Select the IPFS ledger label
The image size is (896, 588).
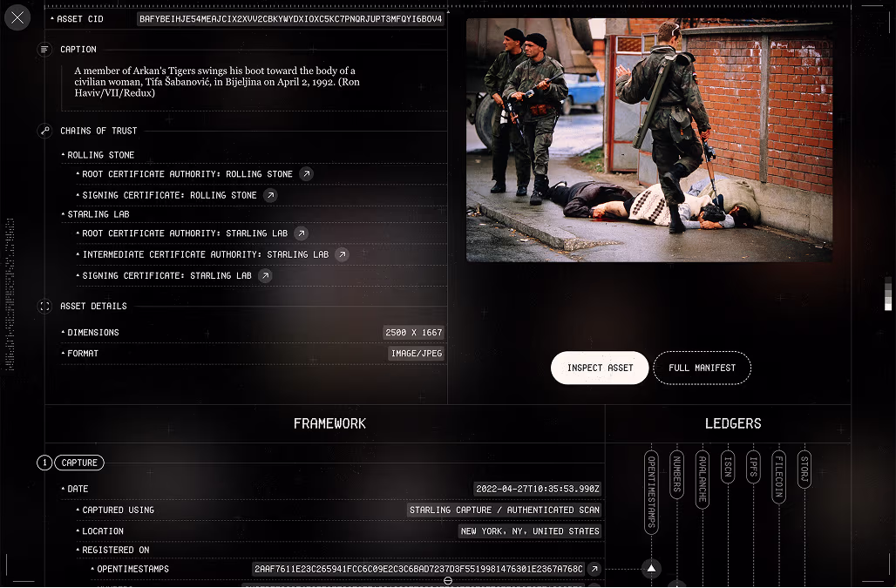click(x=754, y=467)
